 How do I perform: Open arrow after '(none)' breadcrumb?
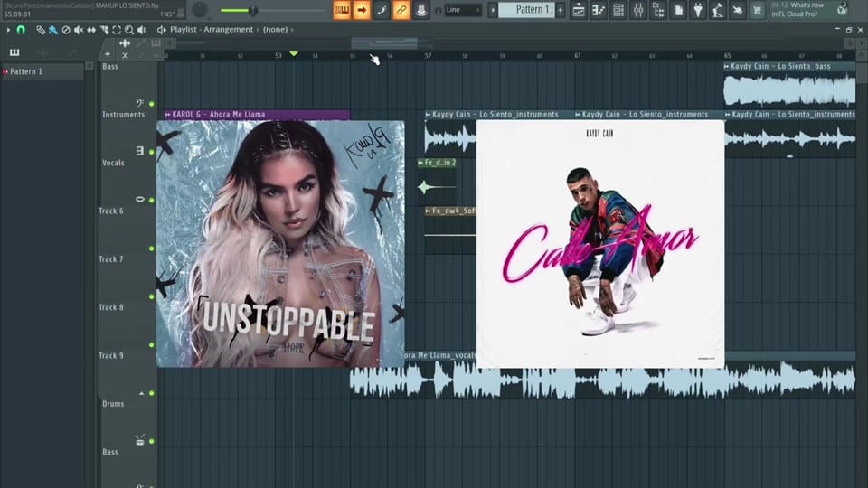click(292, 29)
